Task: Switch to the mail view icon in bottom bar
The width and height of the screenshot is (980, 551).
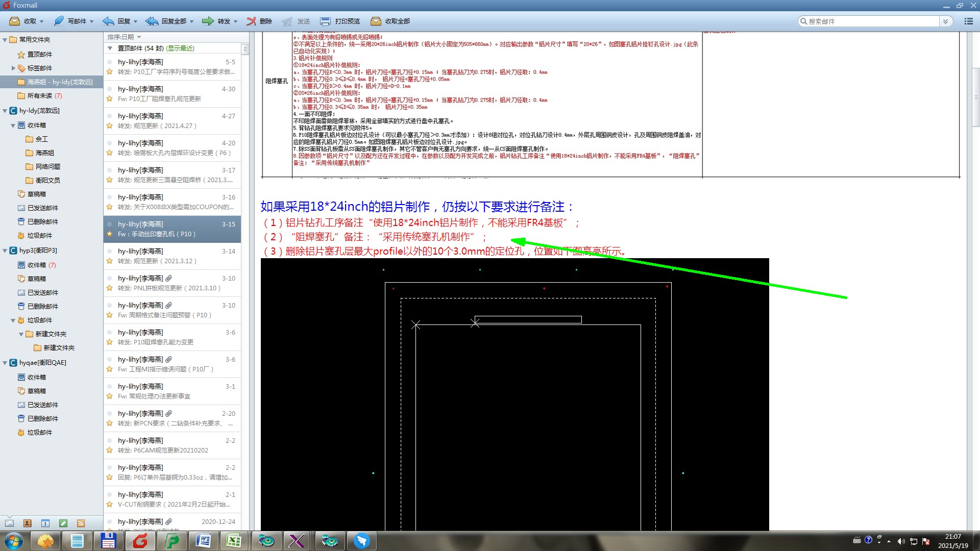Action: [x=9, y=523]
